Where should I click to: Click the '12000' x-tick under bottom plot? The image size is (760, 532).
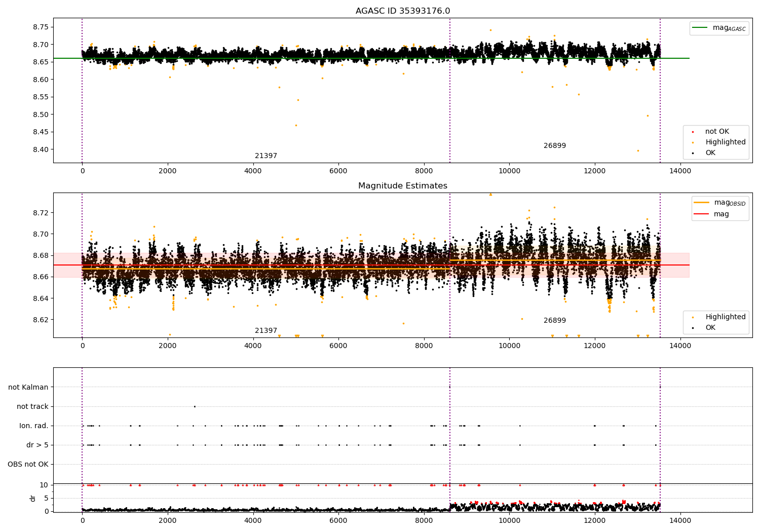(594, 521)
